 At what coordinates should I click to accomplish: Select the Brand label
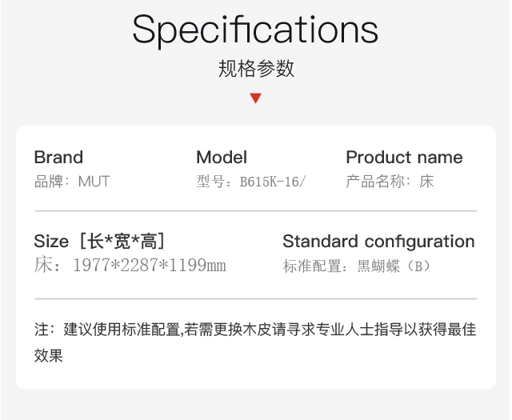pyautogui.click(x=58, y=157)
